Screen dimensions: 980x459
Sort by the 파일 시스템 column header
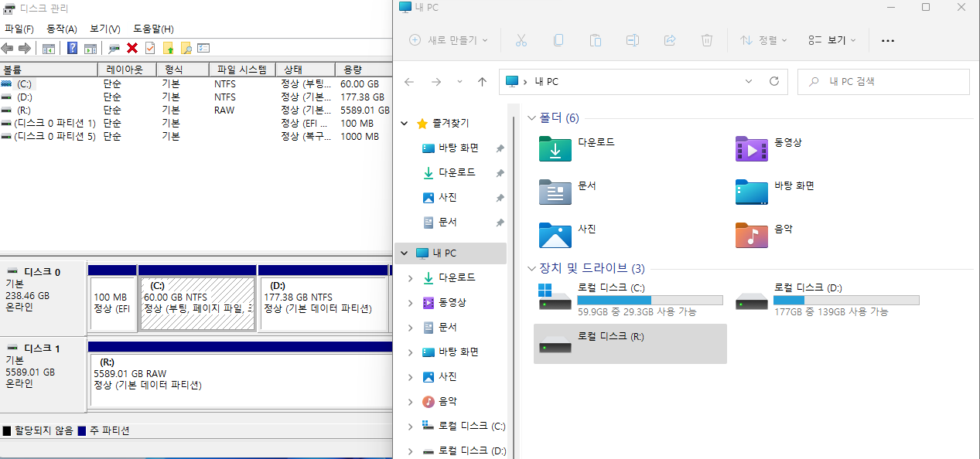243,70
